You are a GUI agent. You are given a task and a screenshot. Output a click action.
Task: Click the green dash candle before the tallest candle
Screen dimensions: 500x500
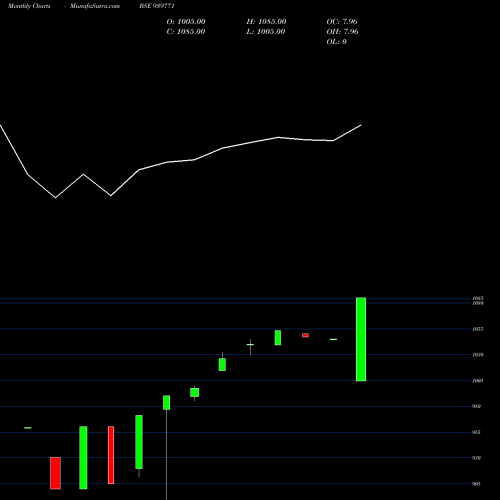(x=333, y=339)
